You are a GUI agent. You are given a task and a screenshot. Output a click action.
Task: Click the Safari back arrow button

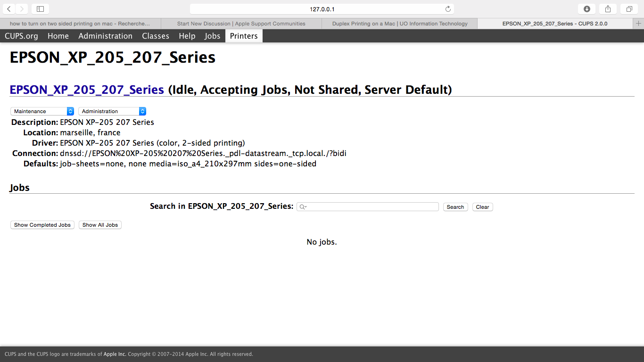point(9,9)
